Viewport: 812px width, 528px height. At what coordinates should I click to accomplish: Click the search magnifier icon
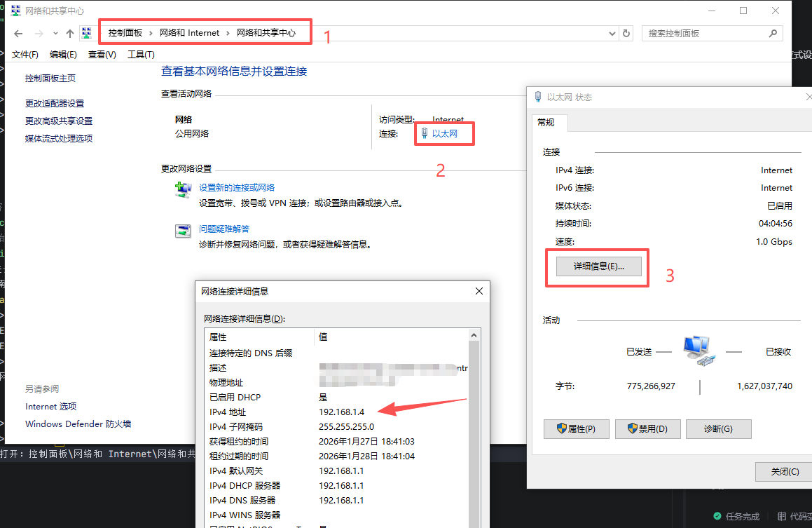[x=773, y=33]
